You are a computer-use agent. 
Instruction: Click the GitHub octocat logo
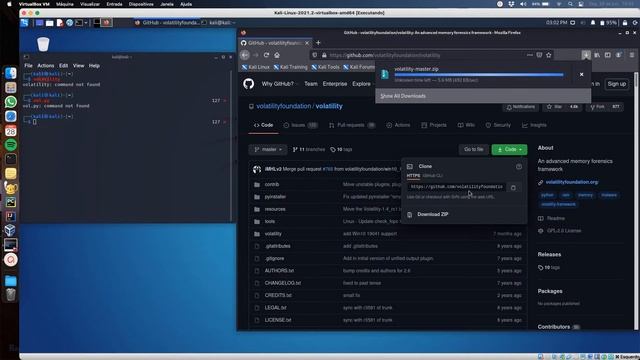click(x=249, y=84)
